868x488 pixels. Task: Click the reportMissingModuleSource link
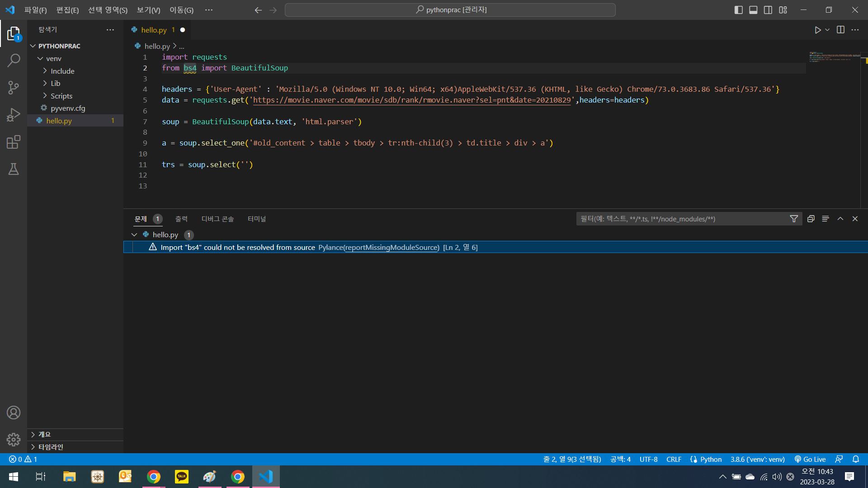tap(392, 247)
